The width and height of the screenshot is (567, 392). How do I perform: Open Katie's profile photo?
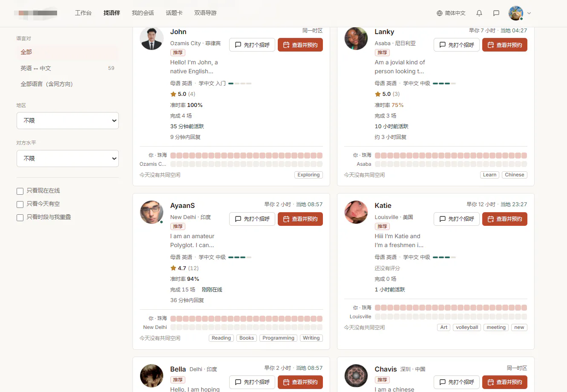coord(356,212)
